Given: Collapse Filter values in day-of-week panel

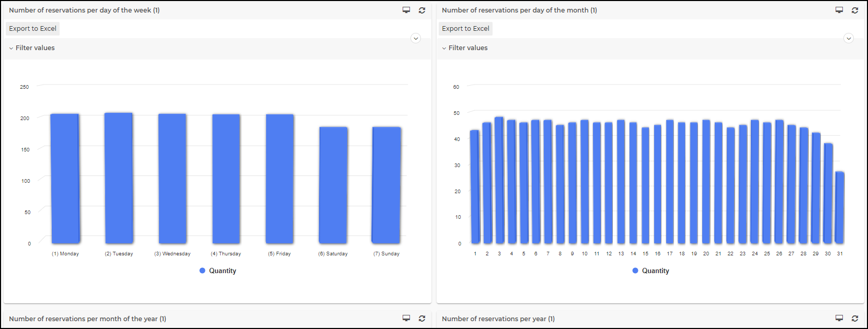Looking at the screenshot, I should pyautogui.click(x=32, y=48).
